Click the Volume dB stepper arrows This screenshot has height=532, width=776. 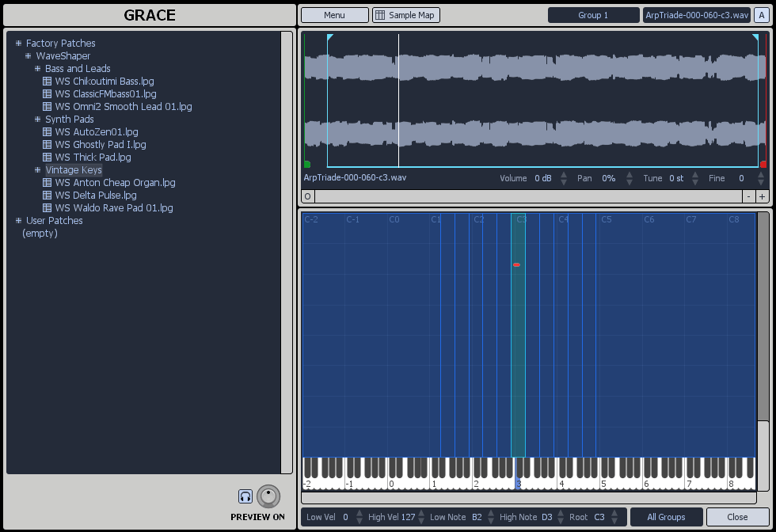[x=563, y=178]
